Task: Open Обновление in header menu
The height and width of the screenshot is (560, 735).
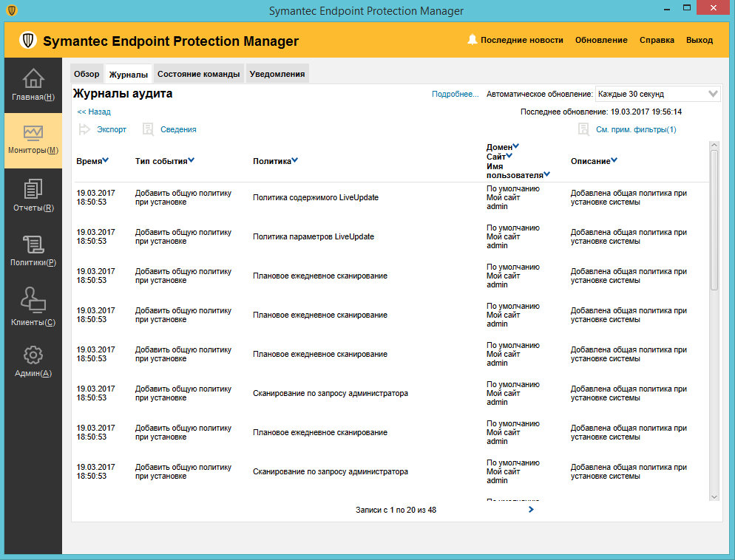Action: [x=601, y=41]
